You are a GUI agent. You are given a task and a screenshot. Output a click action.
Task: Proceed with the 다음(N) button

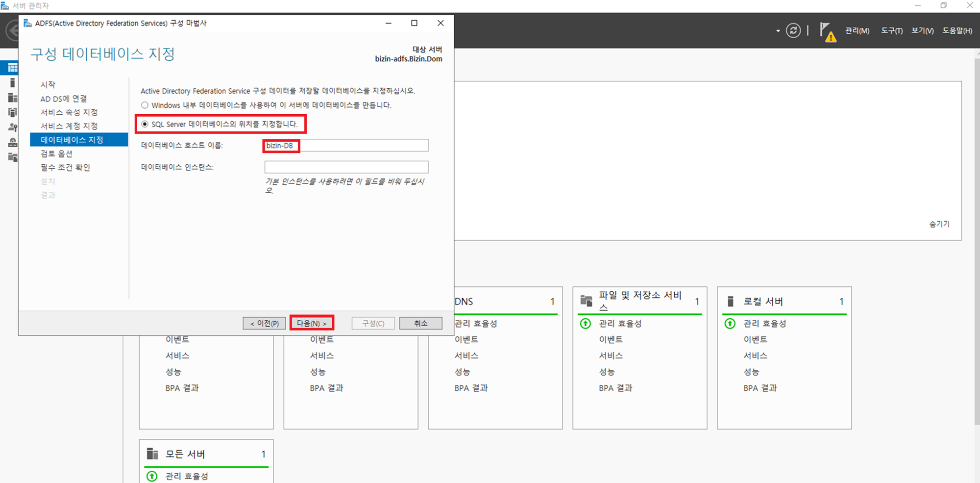[312, 323]
